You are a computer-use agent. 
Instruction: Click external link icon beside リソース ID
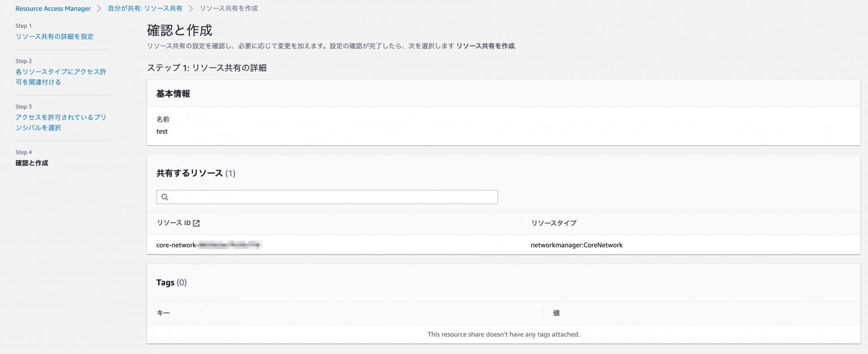pyautogui.click(x=196, y=223)
